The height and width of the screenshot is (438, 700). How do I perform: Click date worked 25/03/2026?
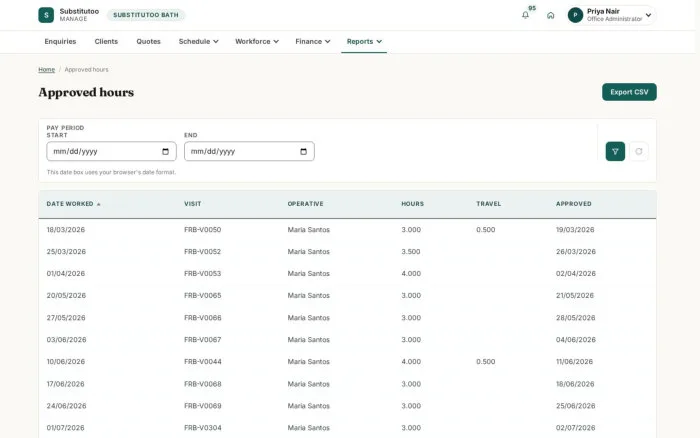66,251
